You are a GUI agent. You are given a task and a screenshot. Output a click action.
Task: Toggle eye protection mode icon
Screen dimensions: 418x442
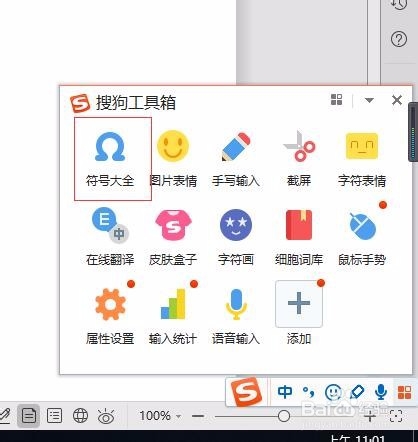pos(106,416)
